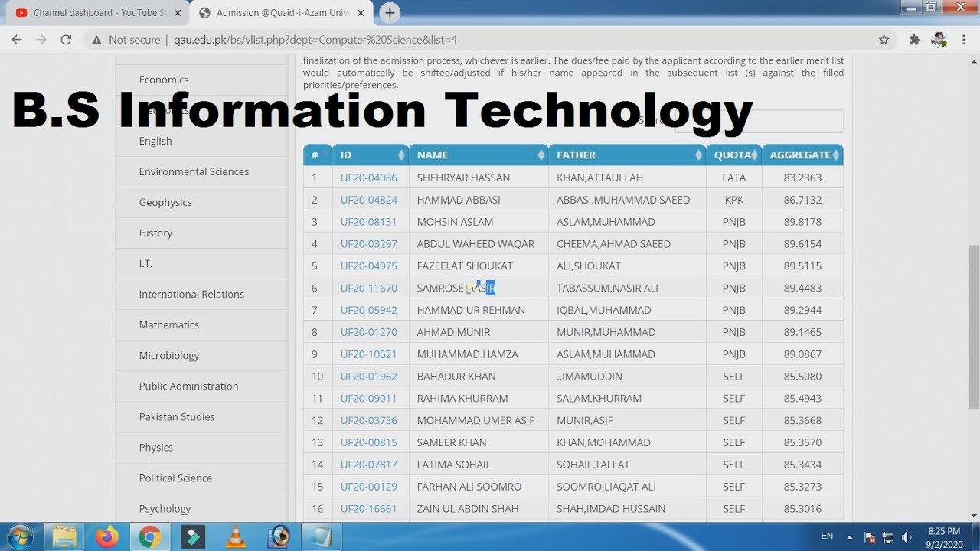Open VLC media player from taskbar
This screenshot has height=551, width=980.
pyautogui.click(x=236, y=537)
